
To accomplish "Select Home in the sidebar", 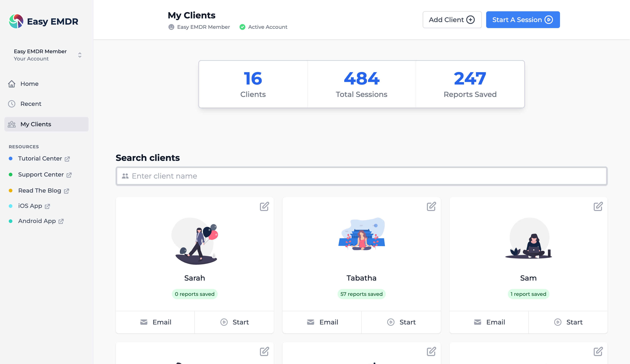I will coord(29,84).
